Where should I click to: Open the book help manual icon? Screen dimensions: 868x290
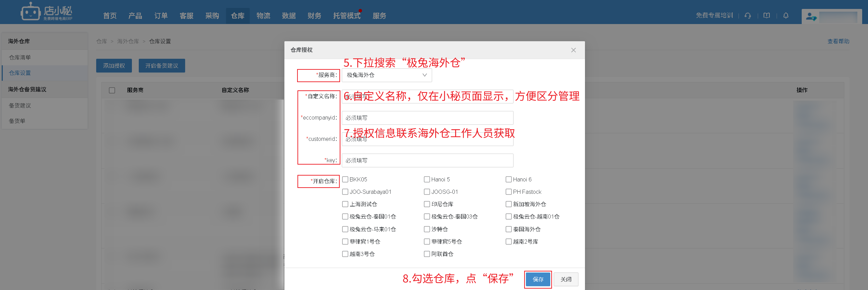click(x=767, y=15)
